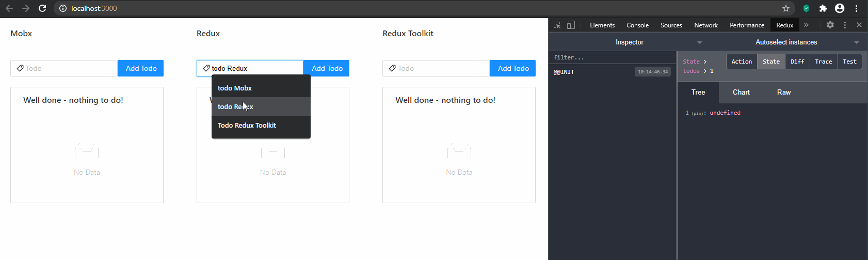Show the Test inspector view

click(849, 62)
